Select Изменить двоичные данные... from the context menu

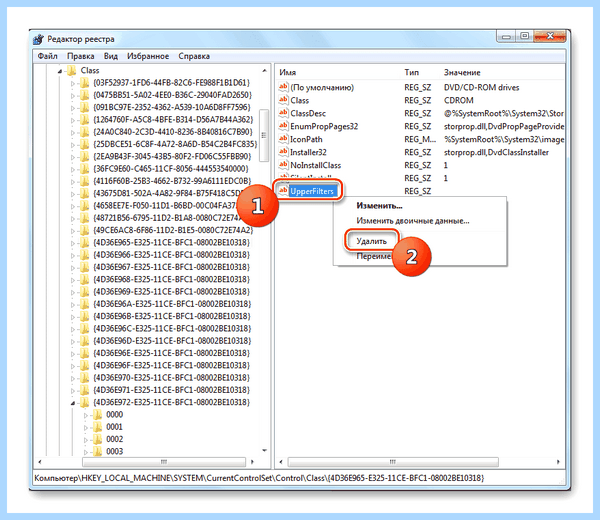[x=412, y=221]
